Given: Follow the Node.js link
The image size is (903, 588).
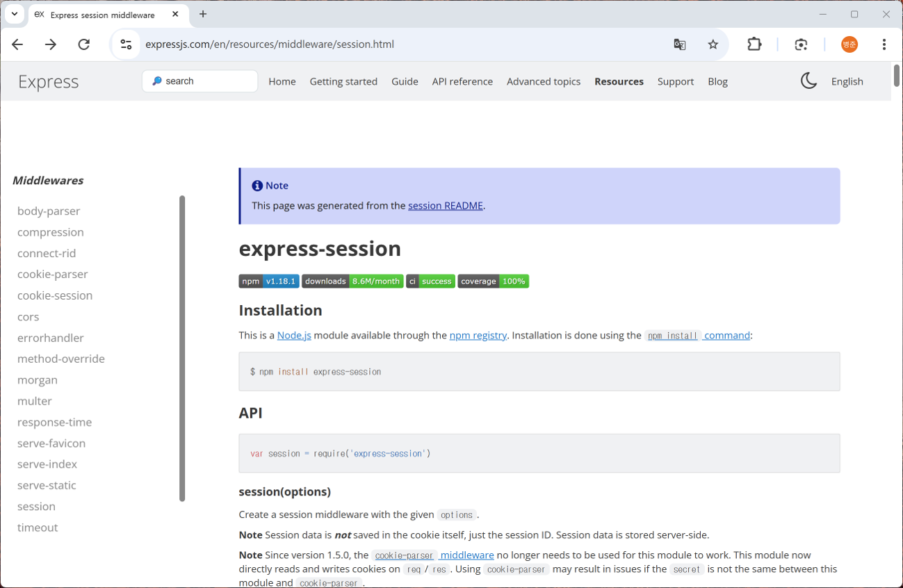Looking at the screenshot, I should [x=294, y=336].
